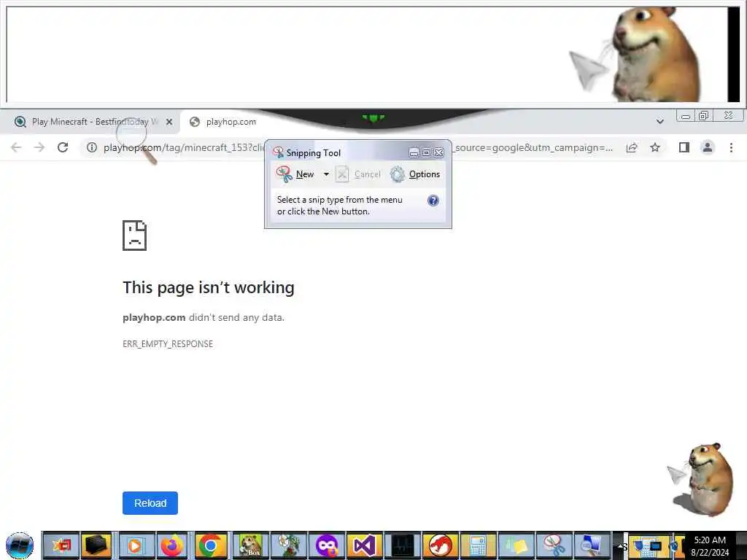Click the sad page error icon
Image resolution: width=747 pixels, height=560 pixels.
(135, 236)
